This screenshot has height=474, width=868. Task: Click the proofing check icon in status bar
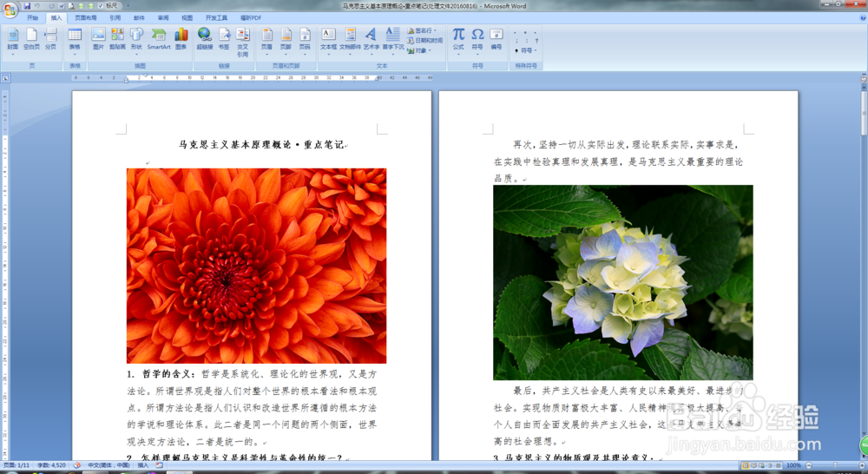point(77,465)
